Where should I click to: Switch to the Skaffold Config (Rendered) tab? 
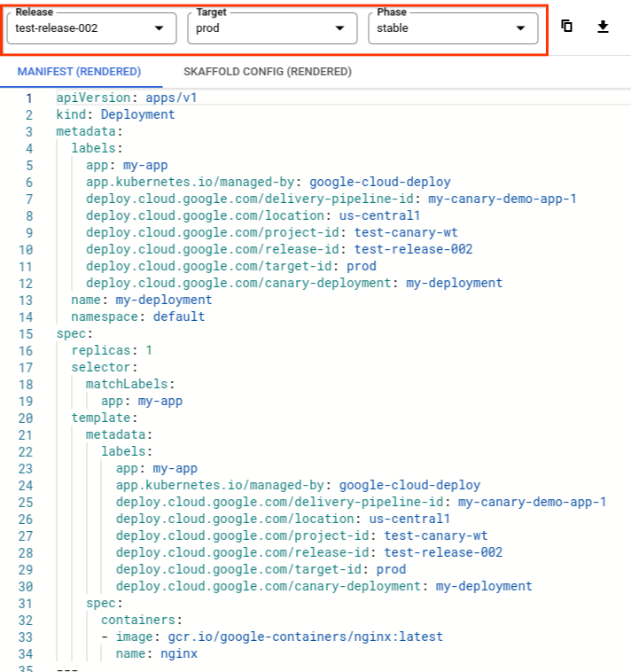tap(267, 72)
